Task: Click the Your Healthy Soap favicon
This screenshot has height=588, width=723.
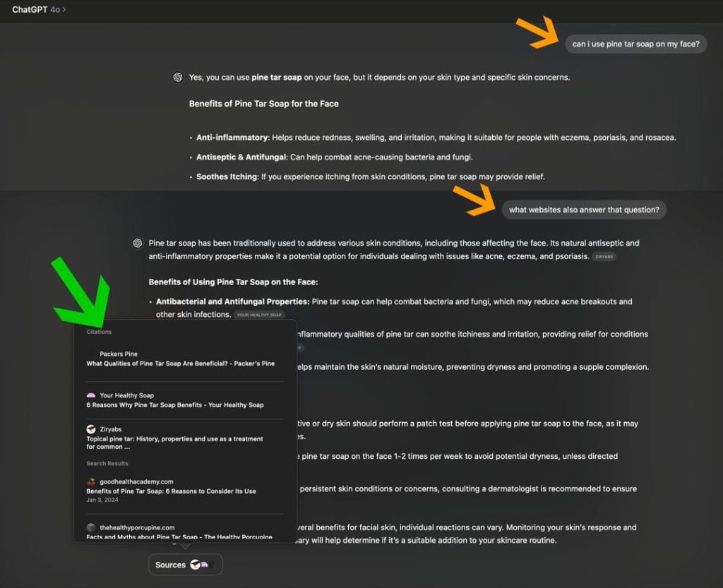Action: (x=91, y=395)
